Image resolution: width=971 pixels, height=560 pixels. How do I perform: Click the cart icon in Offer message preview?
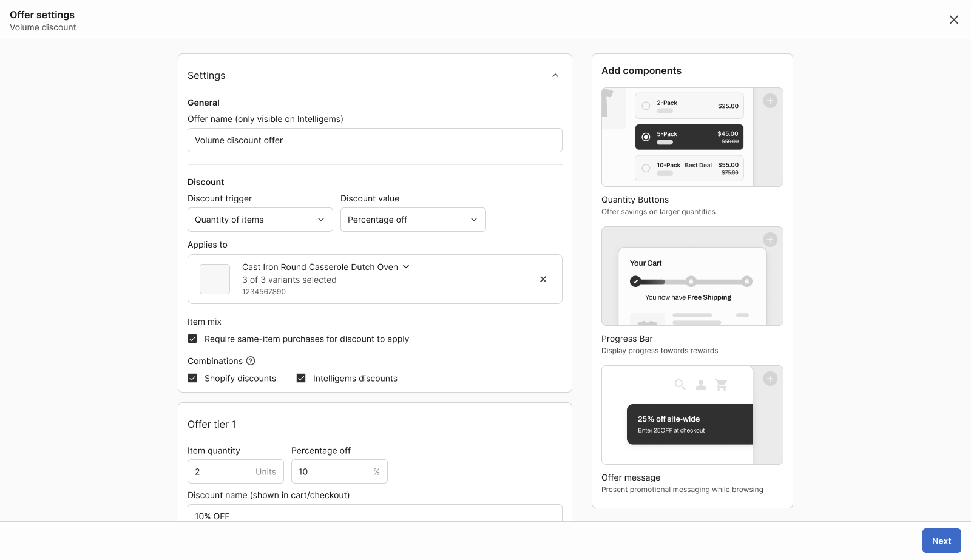(x=721, y=385)
